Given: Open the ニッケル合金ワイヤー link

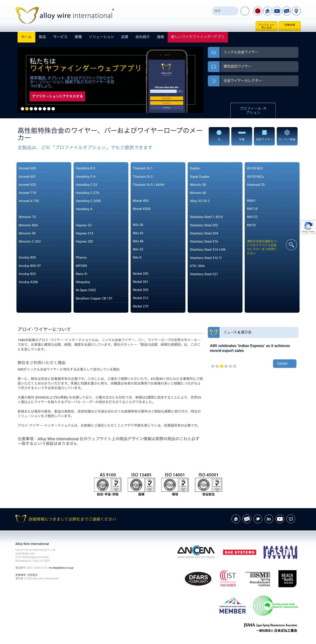Looking at the screenshot, I should point(259,53).
